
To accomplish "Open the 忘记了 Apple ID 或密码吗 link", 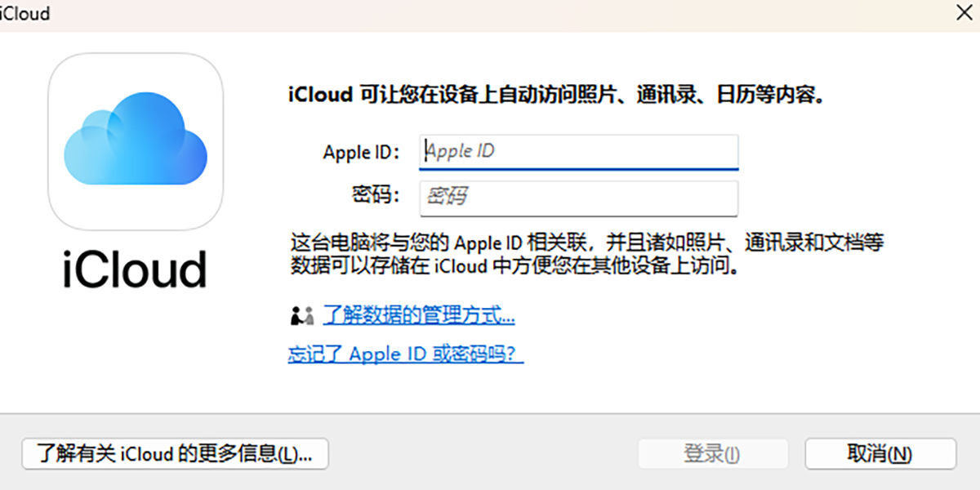I will tap(405, 354).
